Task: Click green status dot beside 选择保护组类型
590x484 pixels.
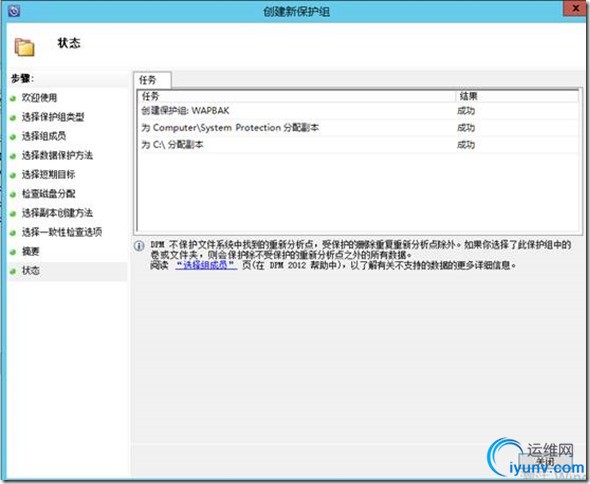Action: point(13,118)
